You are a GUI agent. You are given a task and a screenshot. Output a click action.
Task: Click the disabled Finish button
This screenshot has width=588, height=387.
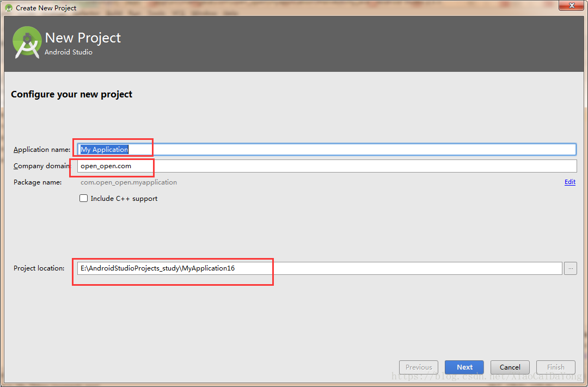tap(556, 367)
